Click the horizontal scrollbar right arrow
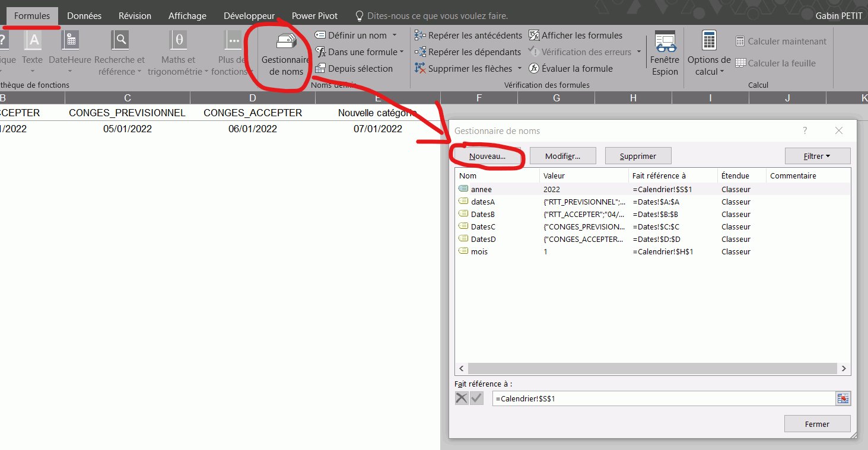The height and width of the screenshot is (450, 868). click(x=843, y=369)
